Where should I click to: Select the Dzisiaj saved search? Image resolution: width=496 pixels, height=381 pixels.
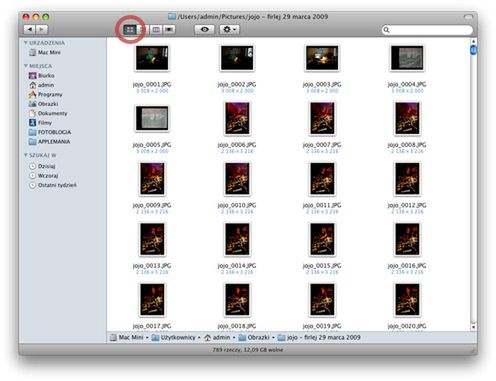tap(42, 166)
